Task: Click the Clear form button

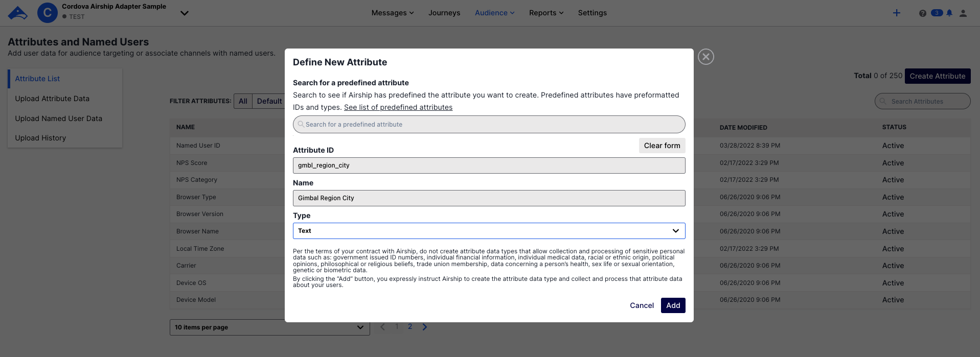Action: click(x=662, y=146)
